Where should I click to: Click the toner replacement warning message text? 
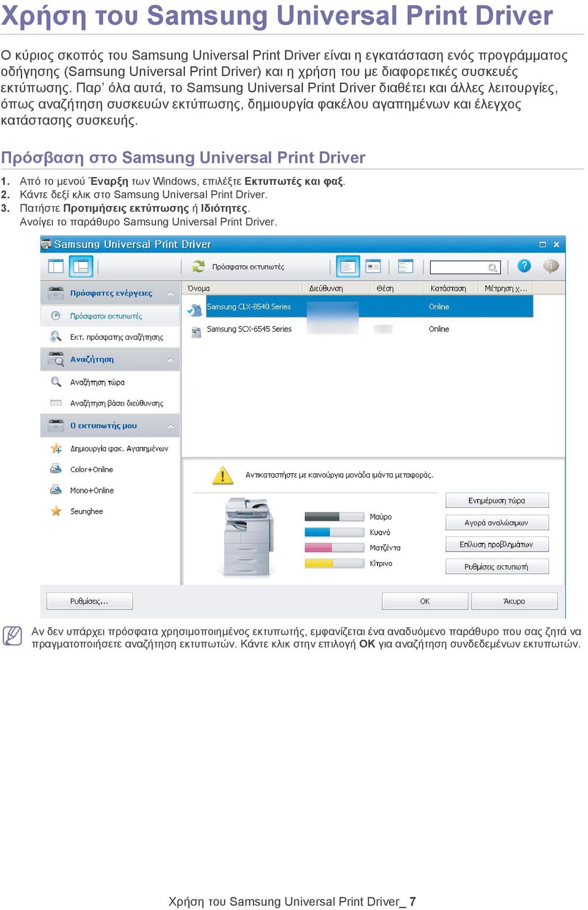[x=339, y=475]
